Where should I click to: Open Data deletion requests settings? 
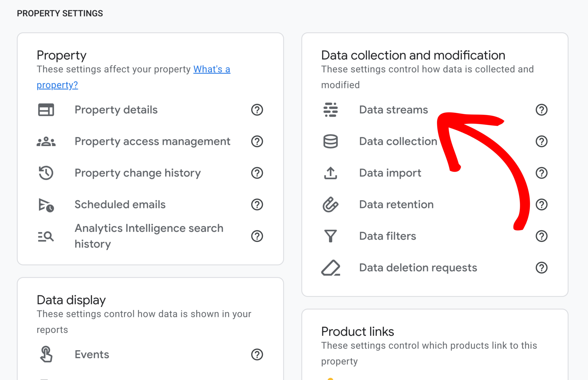[417, 268]
